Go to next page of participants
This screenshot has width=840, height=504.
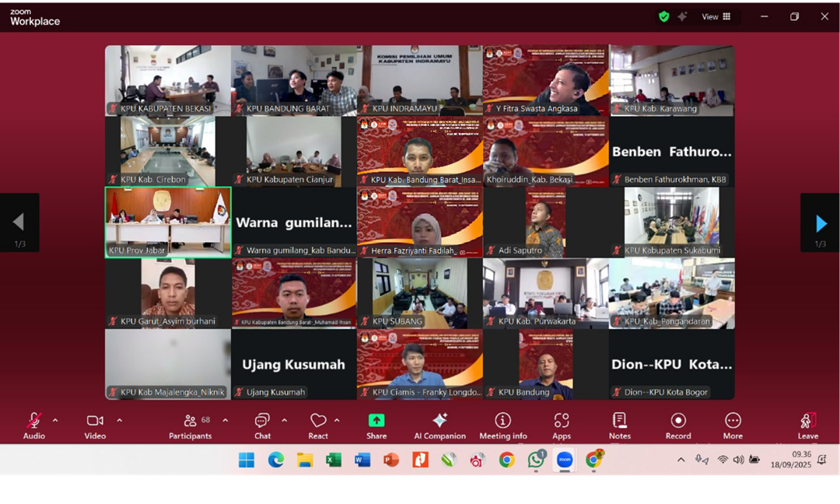pos(821,224)
